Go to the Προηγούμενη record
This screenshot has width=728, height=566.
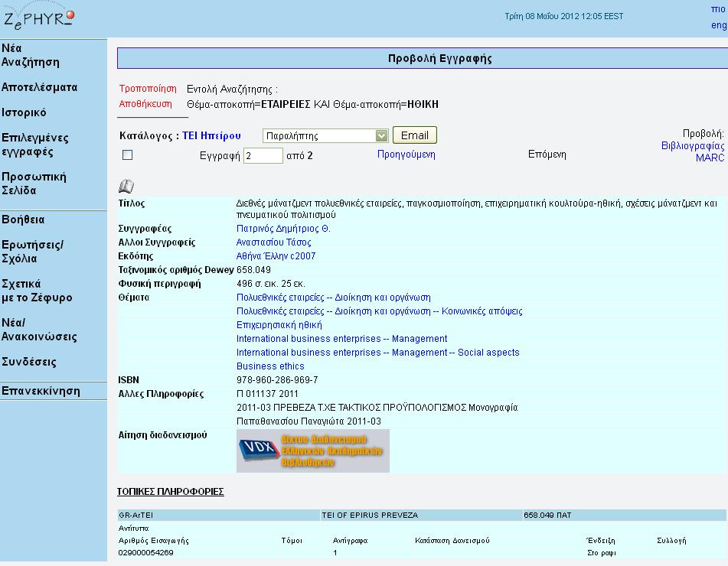406,154
